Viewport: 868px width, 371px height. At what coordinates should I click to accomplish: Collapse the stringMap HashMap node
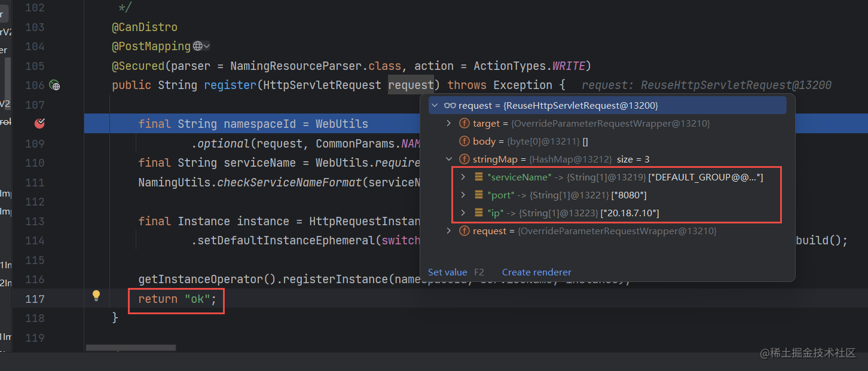point(449,160)
